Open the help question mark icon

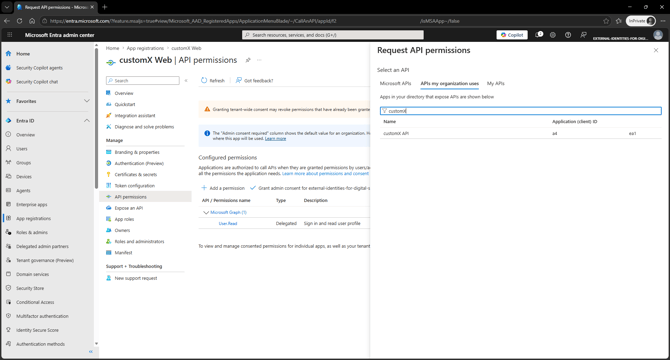pos(568,35)
